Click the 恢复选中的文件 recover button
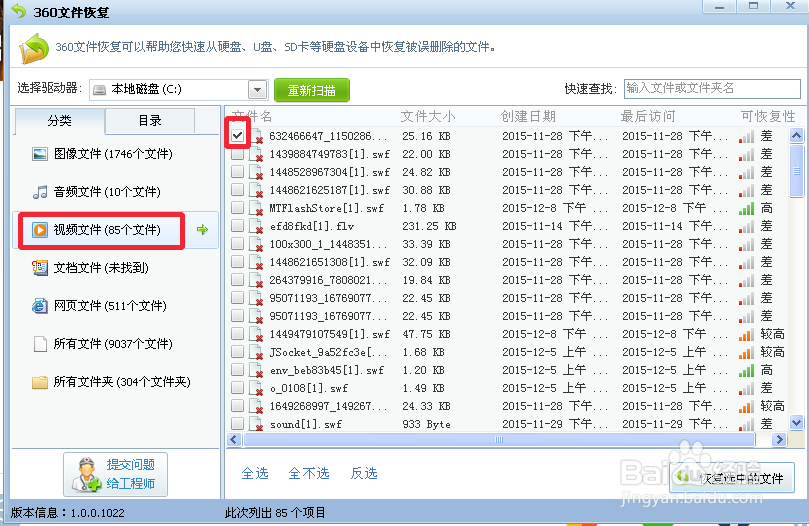 (732, 477)
